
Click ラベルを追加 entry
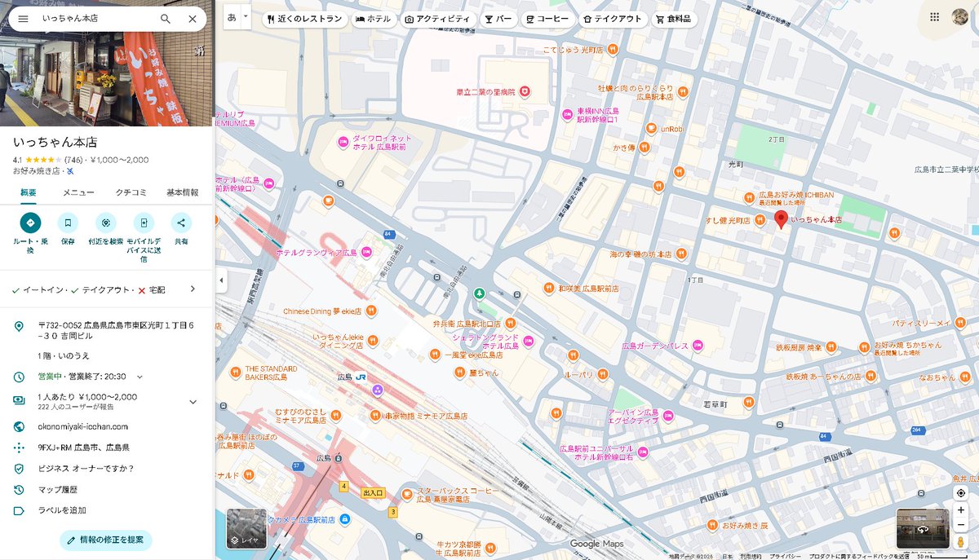click(x=62, y=510)
